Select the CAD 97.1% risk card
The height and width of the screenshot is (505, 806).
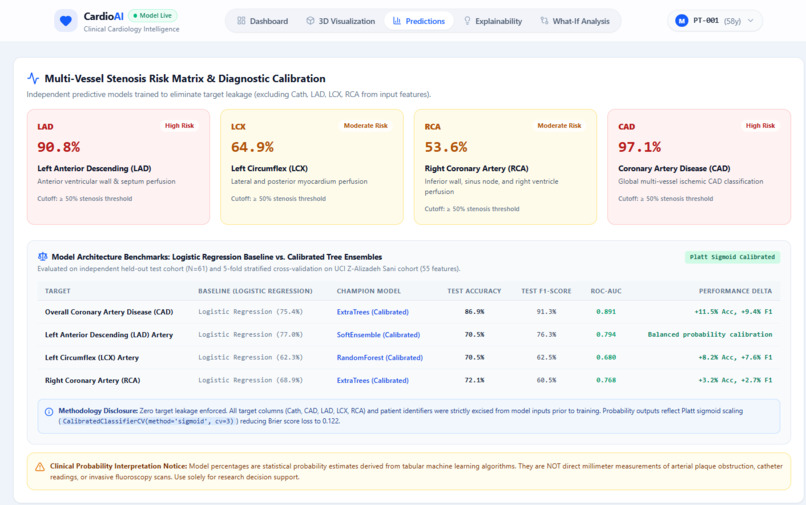click(699, 167)
